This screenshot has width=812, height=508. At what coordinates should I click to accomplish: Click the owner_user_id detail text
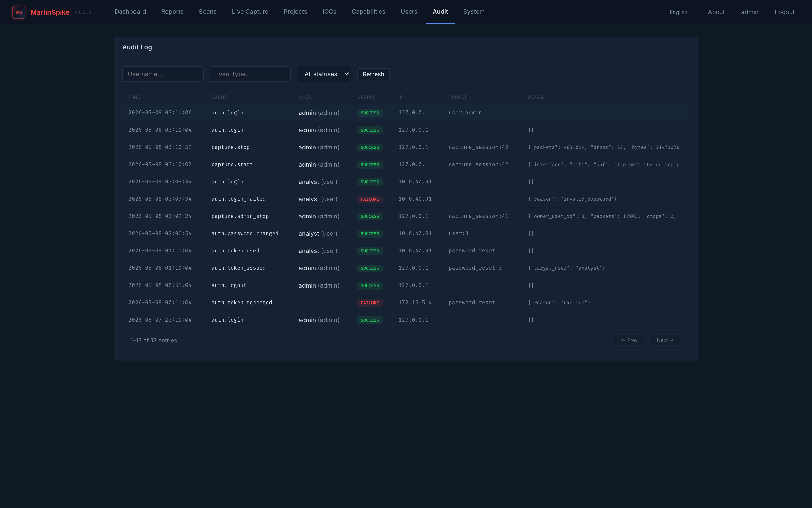pos(602,216)
